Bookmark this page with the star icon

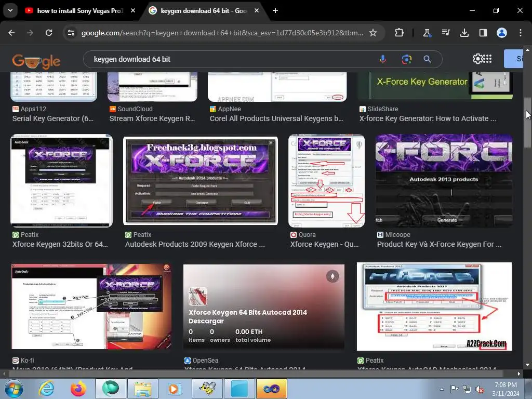[373, 33]
